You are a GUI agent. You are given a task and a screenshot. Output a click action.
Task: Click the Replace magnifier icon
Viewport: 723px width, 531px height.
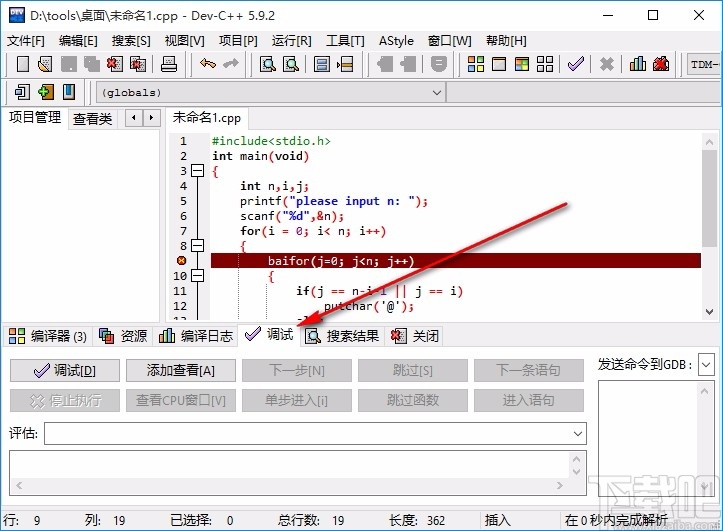[290, 64]
